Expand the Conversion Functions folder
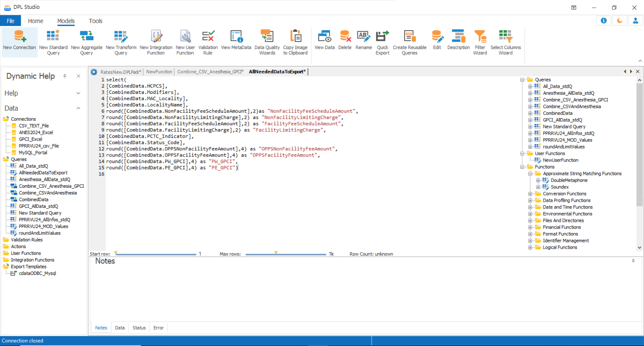This screenshot has height=346, width=644. [530, 194]
